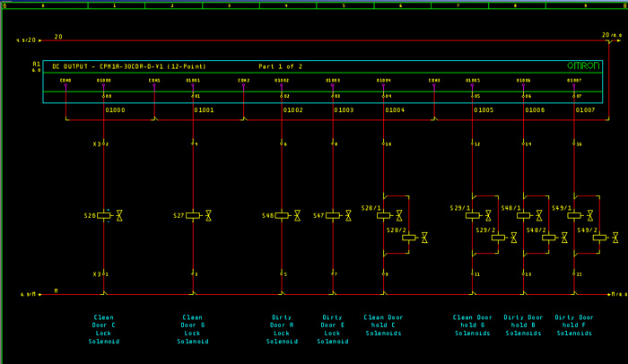The width and height of the screenshot is (628, 364).
Task: Click the S29/1 solenoid symbol
Action: click(x=473, y=215)
